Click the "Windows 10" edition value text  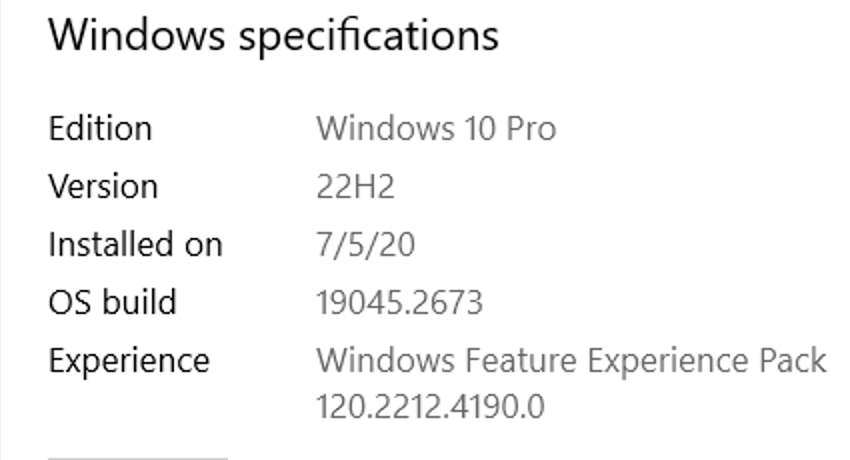[x=401, y=129]
